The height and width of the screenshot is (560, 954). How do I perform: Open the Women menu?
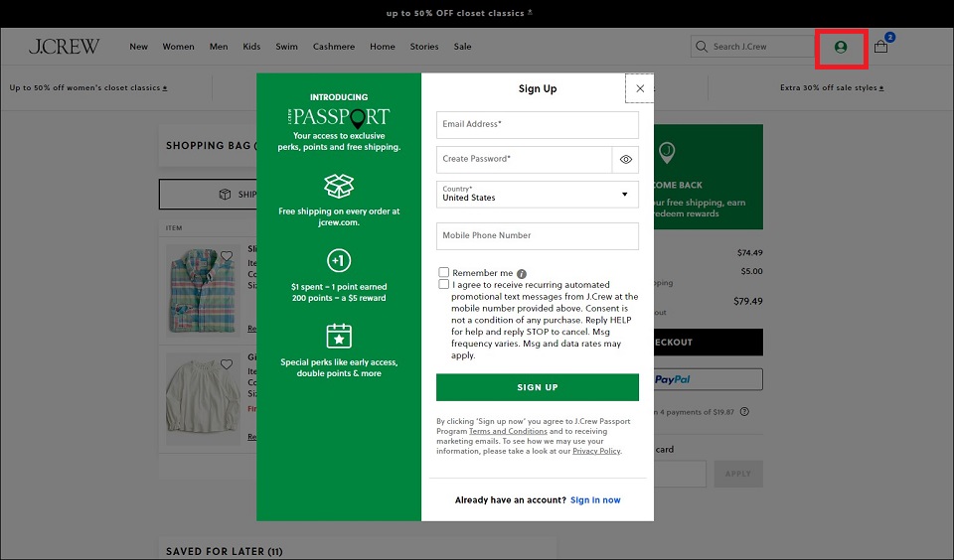click(x=178, y=47)
